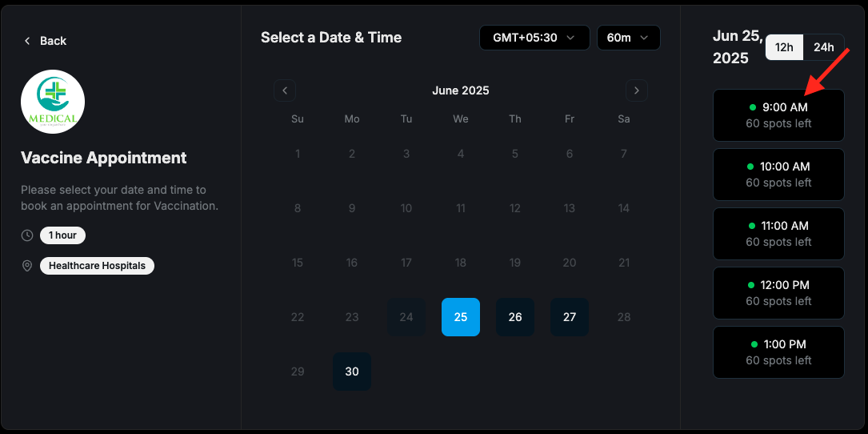Click the Healthcare Hospitals location badge
The height and width of the screenshot is (434, 868).
point(97,266)
